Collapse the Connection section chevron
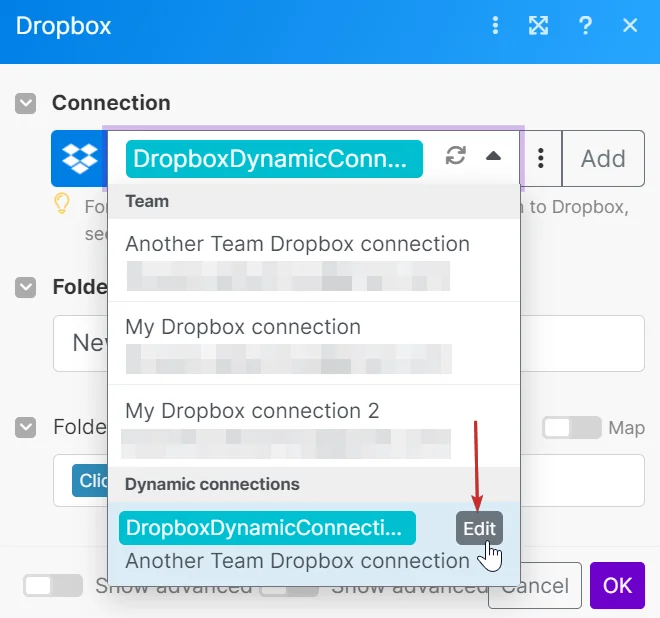This screenshot has width=660, height=618. tap(26, 103)
